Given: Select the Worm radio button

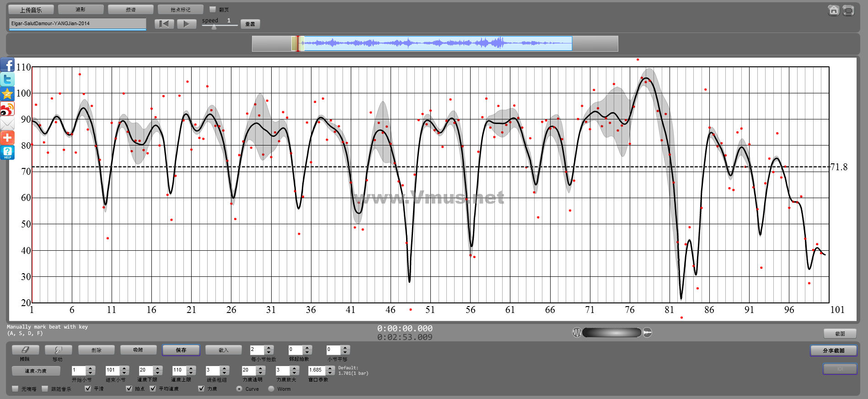Looking at the screenshot, I should pyautogui.click(x=271, y=389).
